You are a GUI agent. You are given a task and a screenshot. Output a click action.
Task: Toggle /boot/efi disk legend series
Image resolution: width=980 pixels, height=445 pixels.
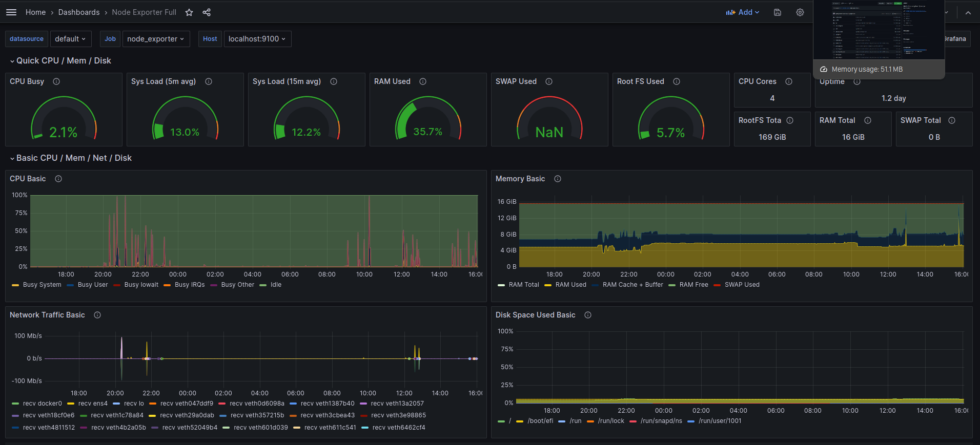point(540,421)
